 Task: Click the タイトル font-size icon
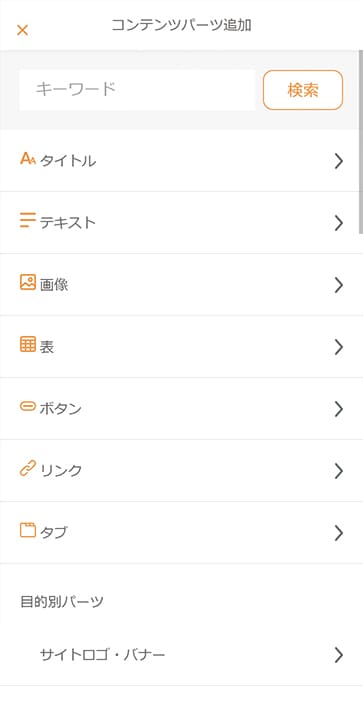[28, 159]
